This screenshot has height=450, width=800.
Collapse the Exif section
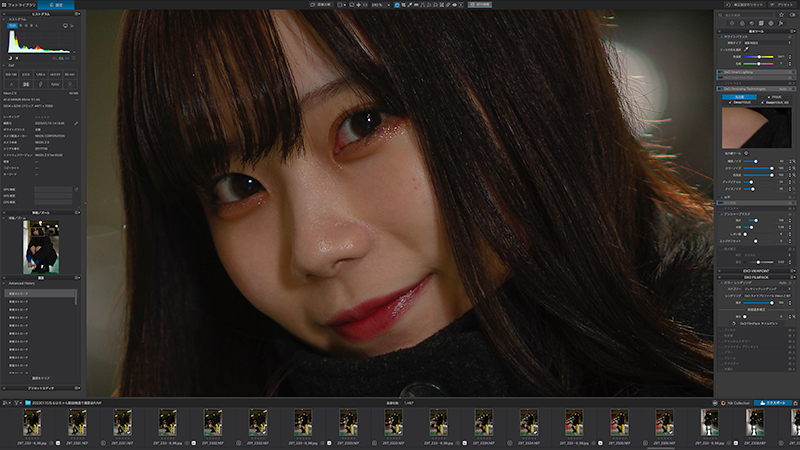pyautogui.click(x=4, y=65)
